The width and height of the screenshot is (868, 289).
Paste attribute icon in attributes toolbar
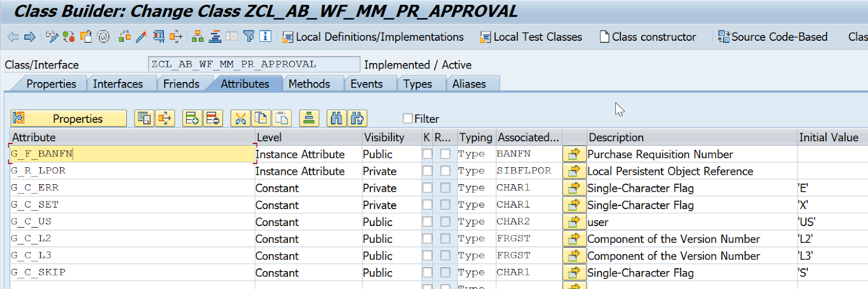[282, 118]
